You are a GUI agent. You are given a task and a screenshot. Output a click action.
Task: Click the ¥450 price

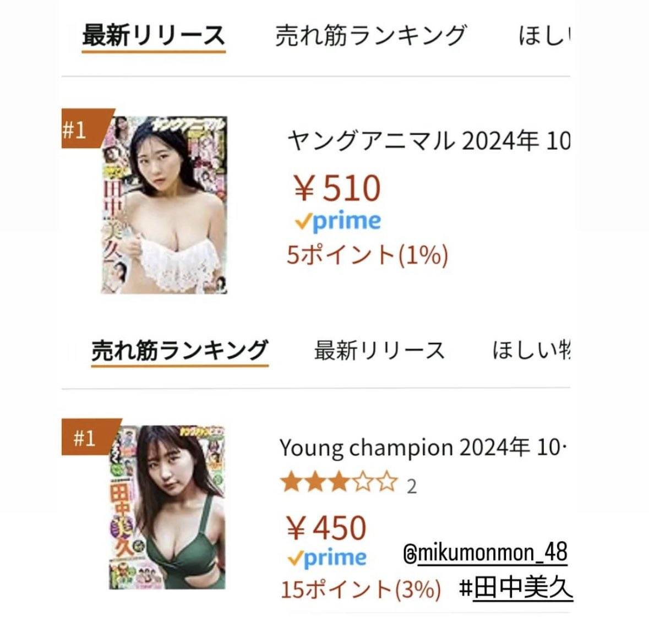326,528
